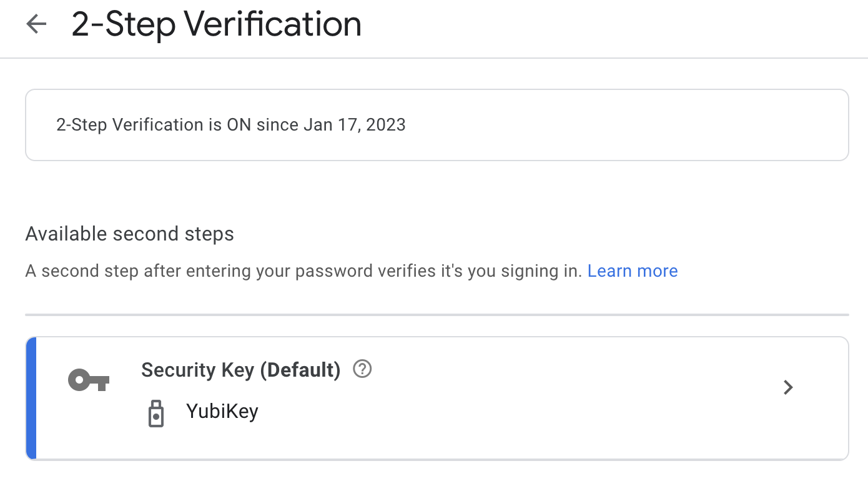Click the 2-Step Verification page title

coord(216,25)
